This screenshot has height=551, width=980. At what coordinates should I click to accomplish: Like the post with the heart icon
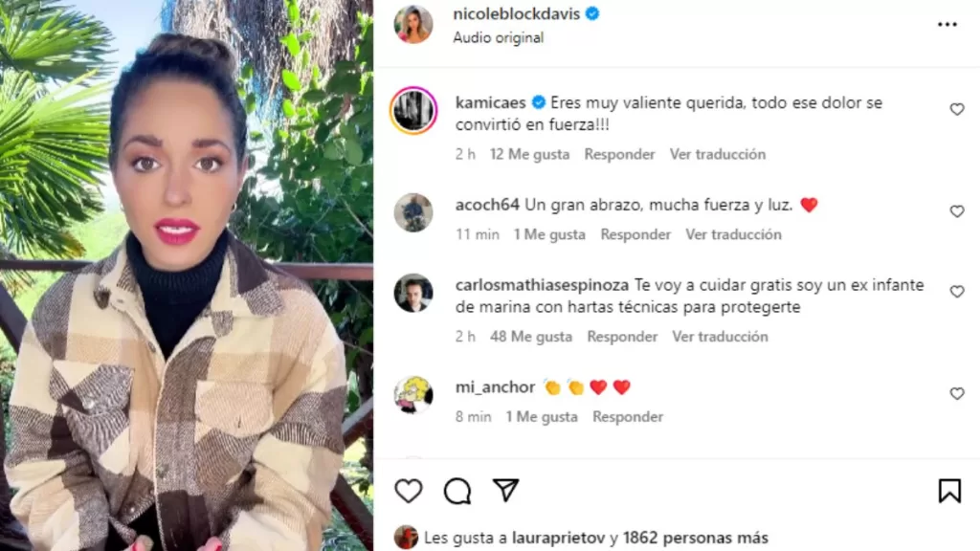pos(409,491)
